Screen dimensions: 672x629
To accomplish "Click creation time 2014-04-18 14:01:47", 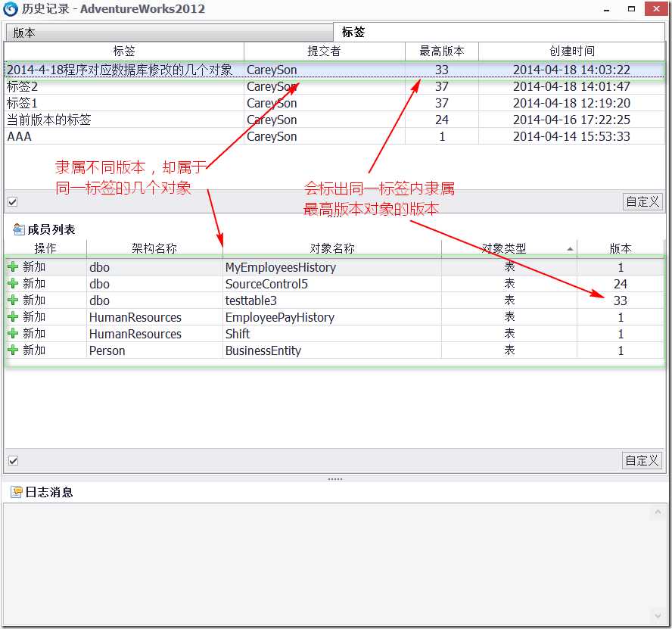I will (x=571, y=86).
